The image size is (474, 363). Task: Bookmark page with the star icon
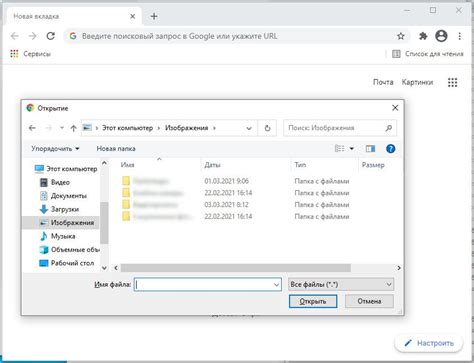pos(401,36)
